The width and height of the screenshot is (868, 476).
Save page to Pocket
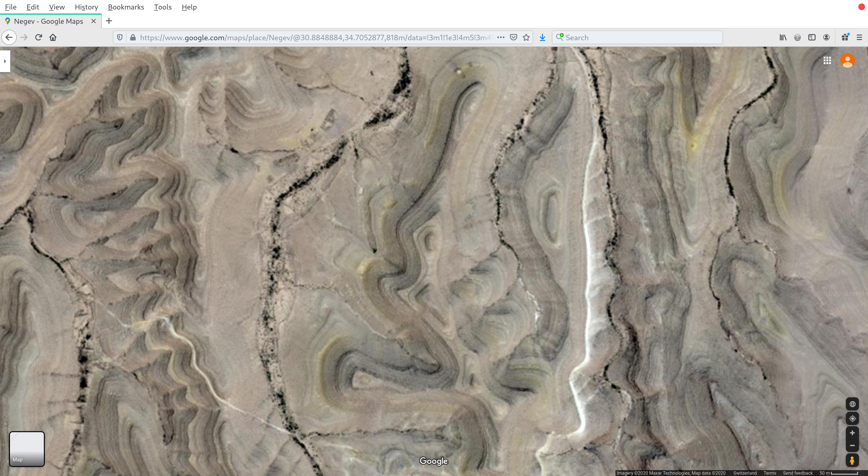[x=514, y=37]
